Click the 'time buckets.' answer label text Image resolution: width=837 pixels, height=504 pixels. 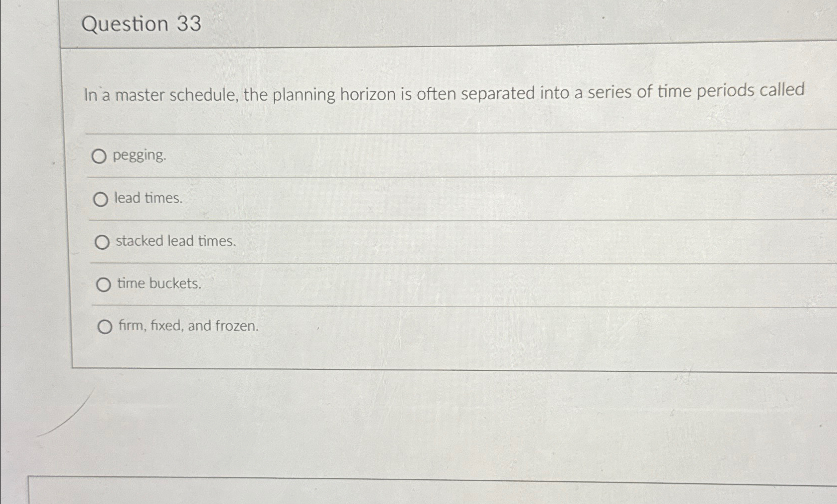[159, 284]
